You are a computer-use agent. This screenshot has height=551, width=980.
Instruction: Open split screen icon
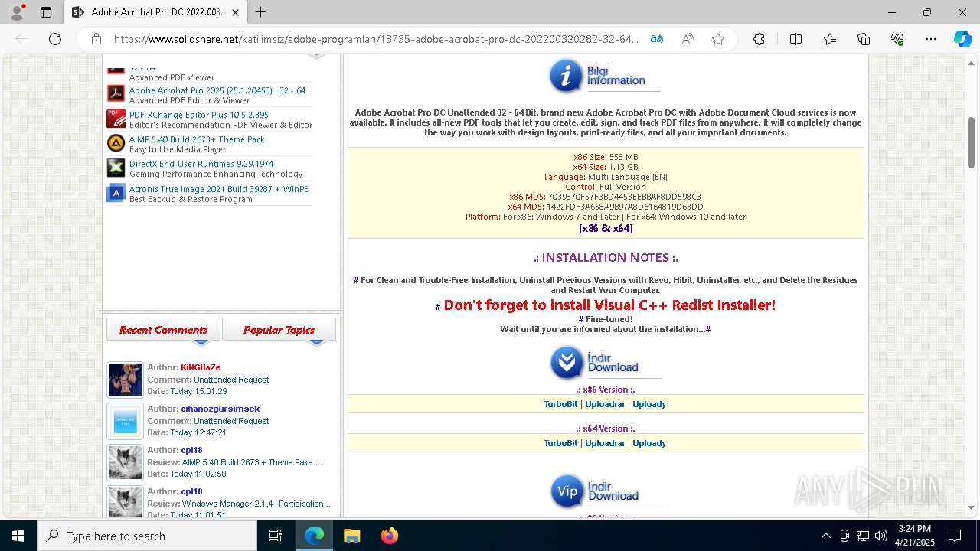(795, 39)
